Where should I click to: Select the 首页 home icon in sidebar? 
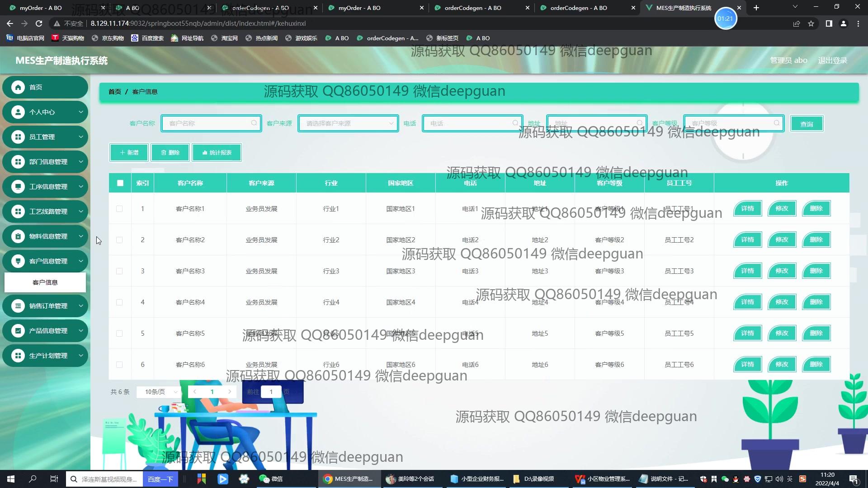pyautogui.click(x=18, y=87)
